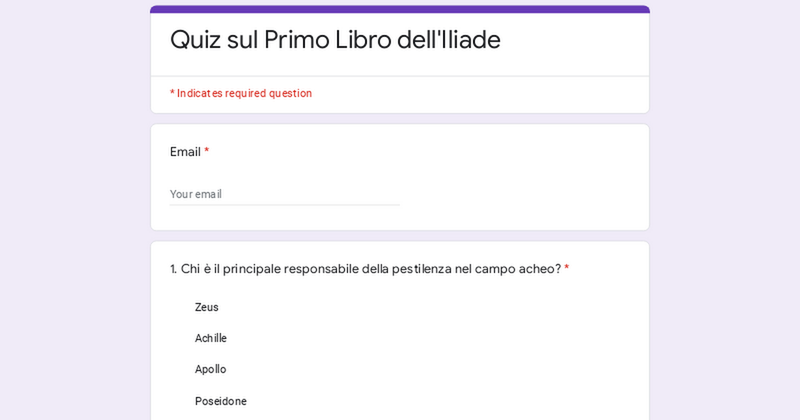Screen dimensions: 800x420
Task: Focus the Your email input field
Action: 284,194
